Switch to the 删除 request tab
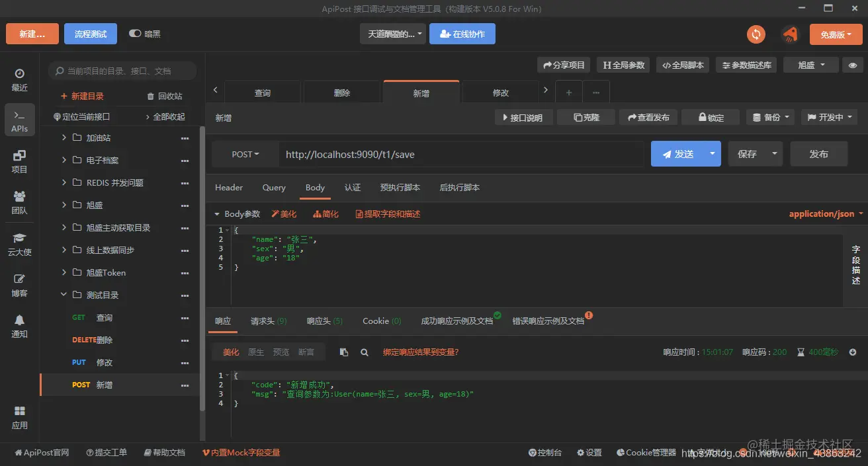 tap(342, 93)
